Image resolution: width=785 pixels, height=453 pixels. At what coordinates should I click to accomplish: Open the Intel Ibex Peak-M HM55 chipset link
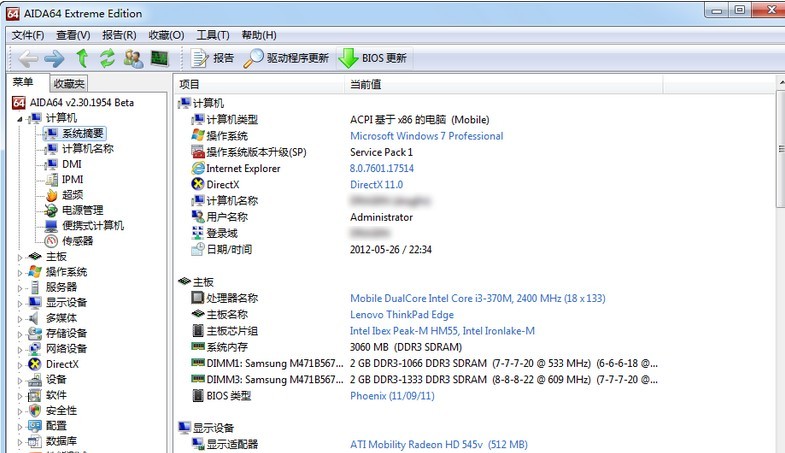click(442, 331)
